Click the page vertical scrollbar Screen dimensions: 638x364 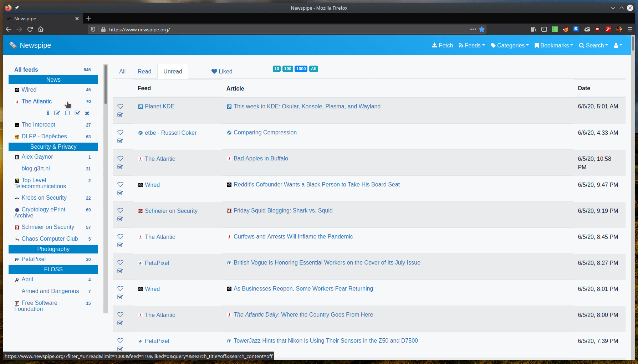tap(633, 43)
